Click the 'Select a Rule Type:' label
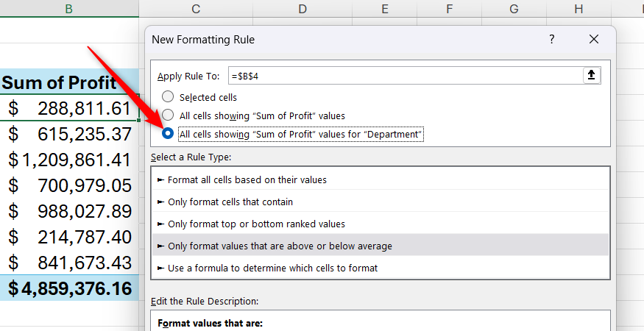Image resolution: width=644 pixels, height=331 pixels. tap(191, 157)
